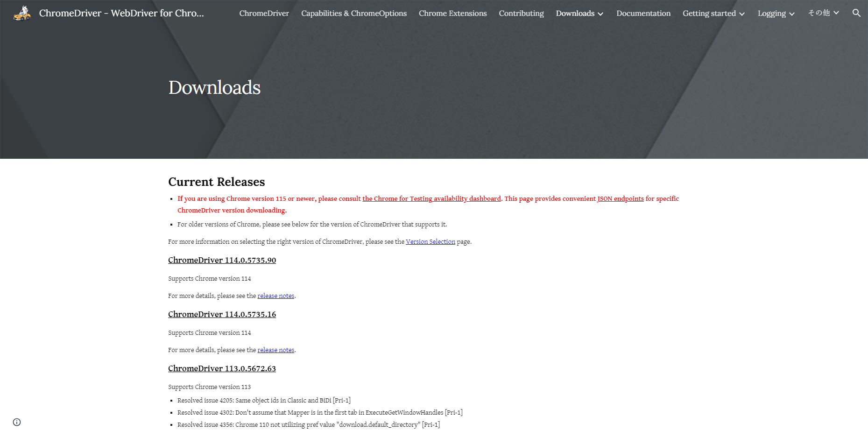Click the ChromeDriver kart logo icon

point(22,13)
